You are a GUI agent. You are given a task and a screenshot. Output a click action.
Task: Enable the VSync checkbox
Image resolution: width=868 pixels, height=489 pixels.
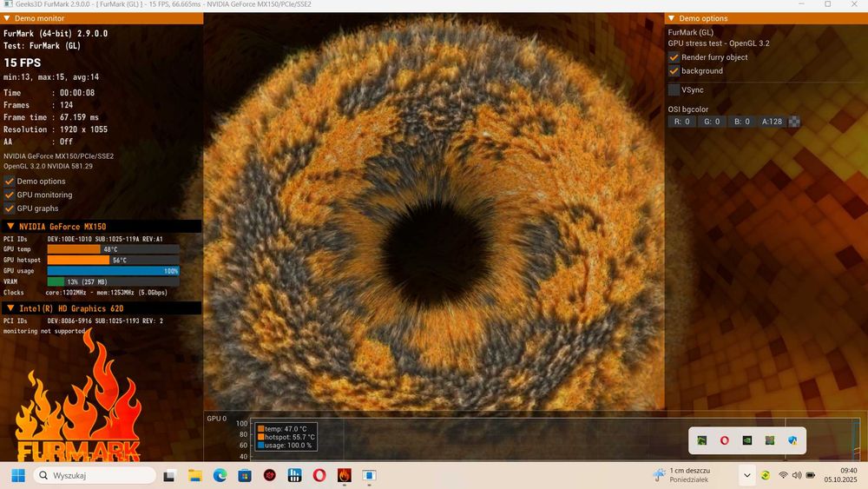click(x=674, y=89)
